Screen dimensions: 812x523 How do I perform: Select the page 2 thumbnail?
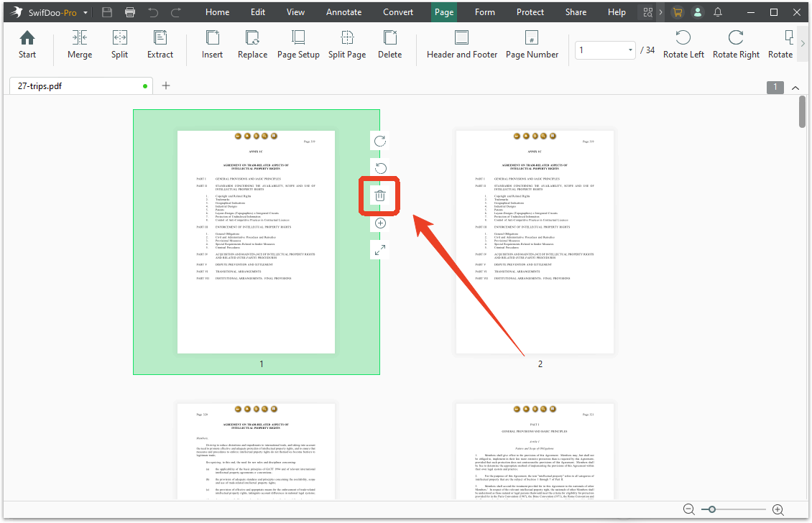535,242
